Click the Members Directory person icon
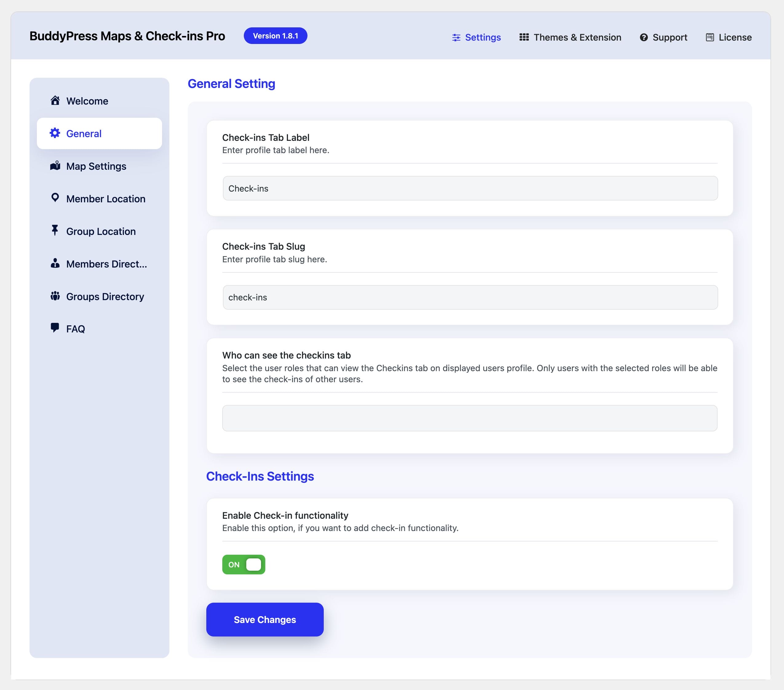The height and width of the screenshot is (690, 784). coord(55,263)
